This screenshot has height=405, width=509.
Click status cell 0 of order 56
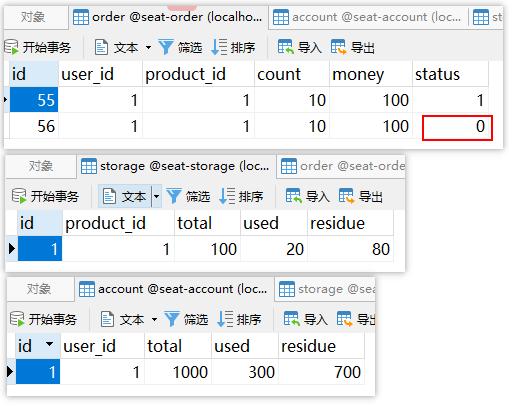[457, 127]
